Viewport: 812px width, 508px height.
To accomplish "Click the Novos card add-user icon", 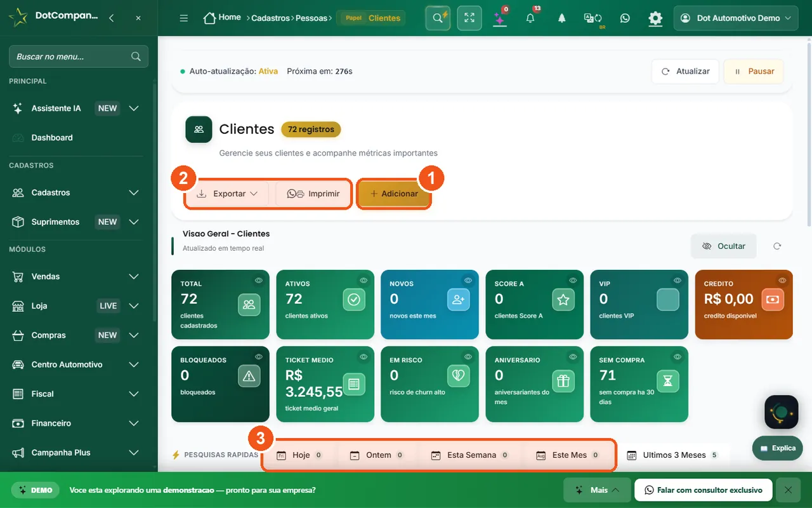I will tap(459, 300).
